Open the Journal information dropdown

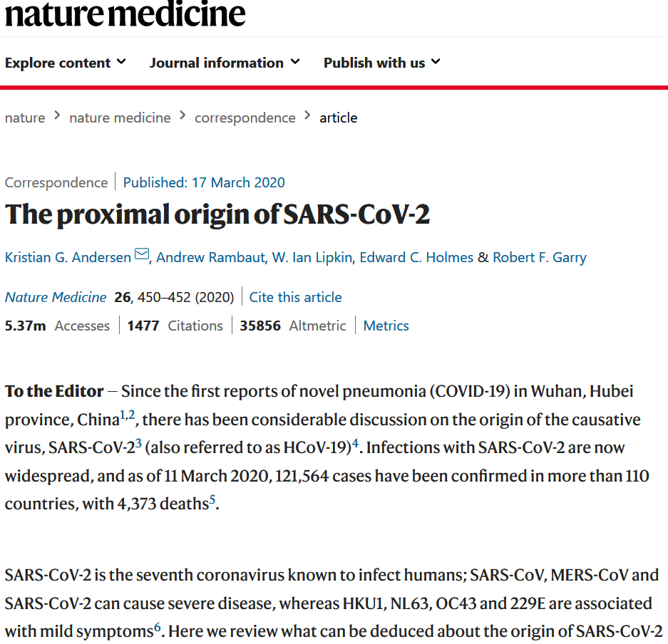225,63
